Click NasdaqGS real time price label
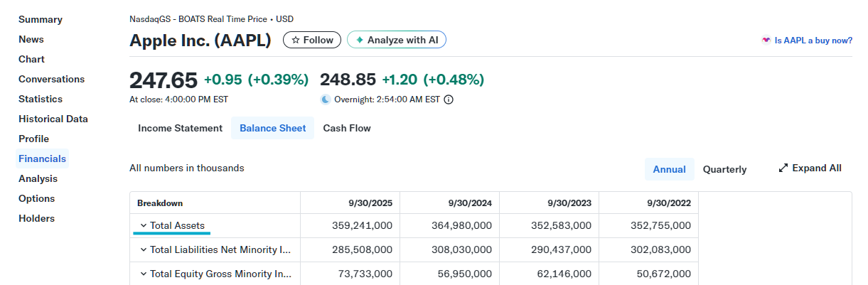Viewport: 868px width, 285px height. pyautogui.click(x=211, y=19)
